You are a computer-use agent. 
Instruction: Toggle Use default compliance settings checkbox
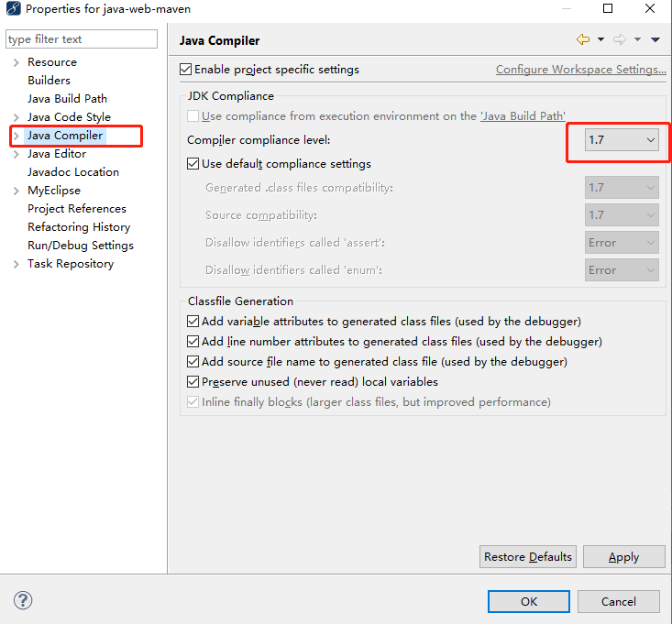pos(193,164)
